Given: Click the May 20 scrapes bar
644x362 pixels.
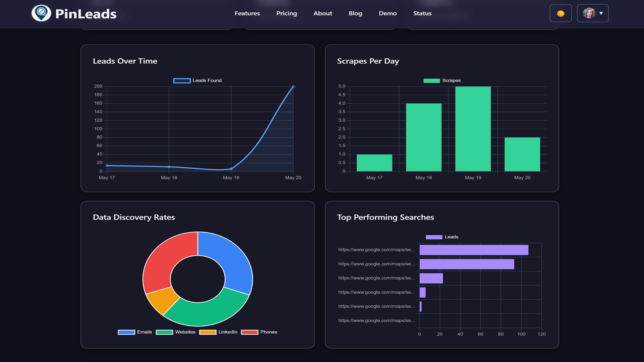Looking at the screenshot, I should point(522,154).
